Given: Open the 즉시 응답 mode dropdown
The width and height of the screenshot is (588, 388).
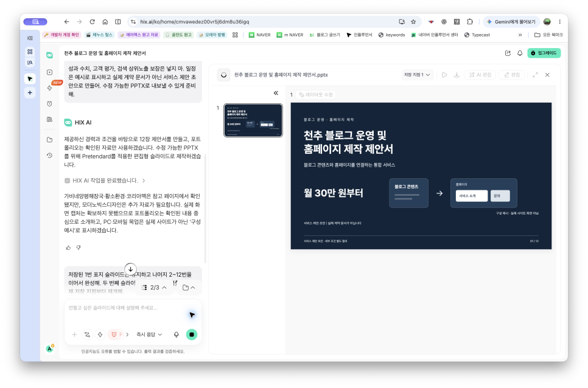Looking at the screenshot, I should (x=149, y=334).
